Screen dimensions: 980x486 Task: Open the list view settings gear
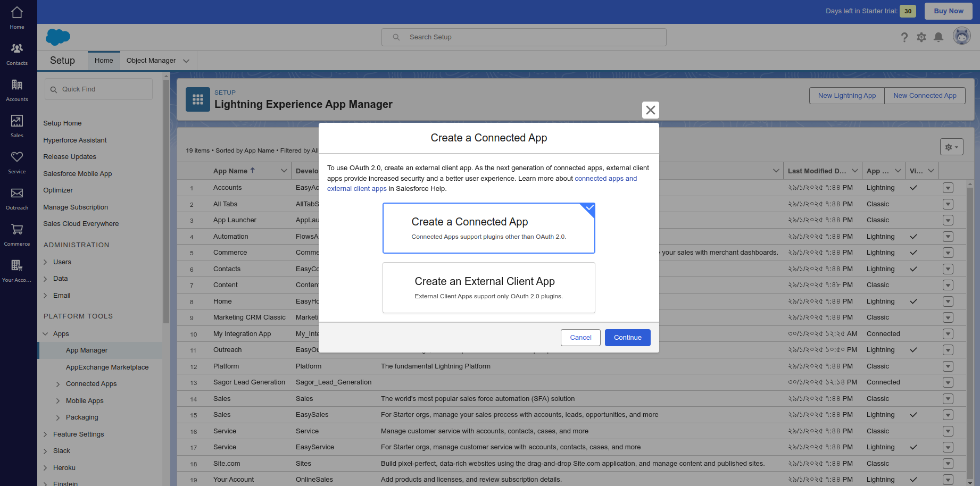click(x=952, y=147)
